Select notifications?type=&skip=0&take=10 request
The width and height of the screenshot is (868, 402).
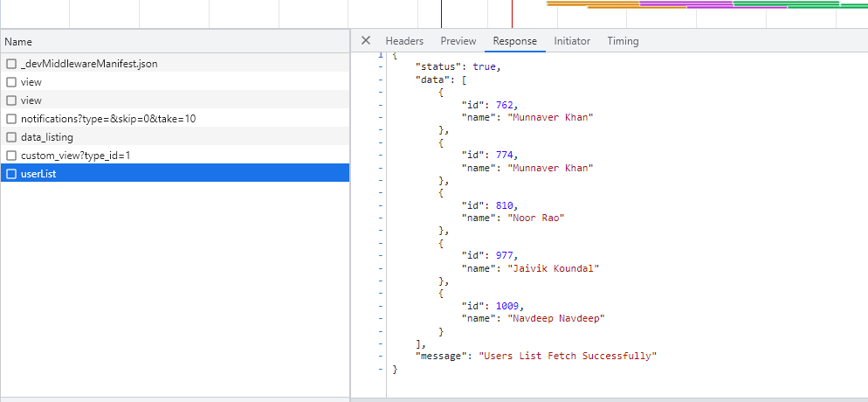(108, 119)
